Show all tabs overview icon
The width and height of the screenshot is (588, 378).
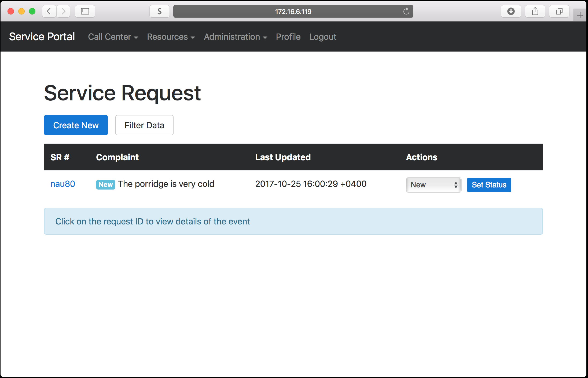559,11
